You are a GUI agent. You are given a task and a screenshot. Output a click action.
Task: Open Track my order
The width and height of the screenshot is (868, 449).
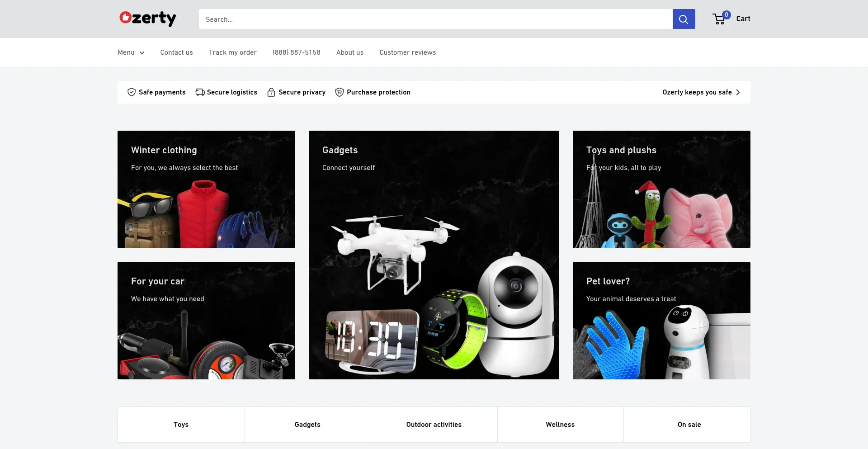coord(232,52)
